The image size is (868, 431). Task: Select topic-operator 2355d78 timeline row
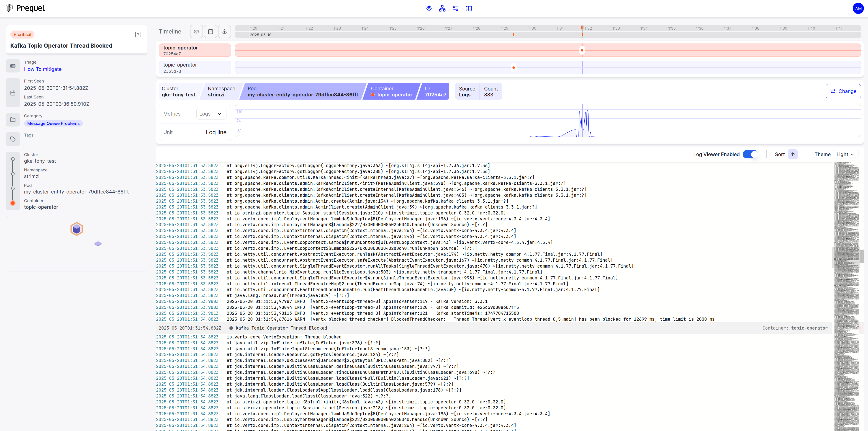click(195, 67)
